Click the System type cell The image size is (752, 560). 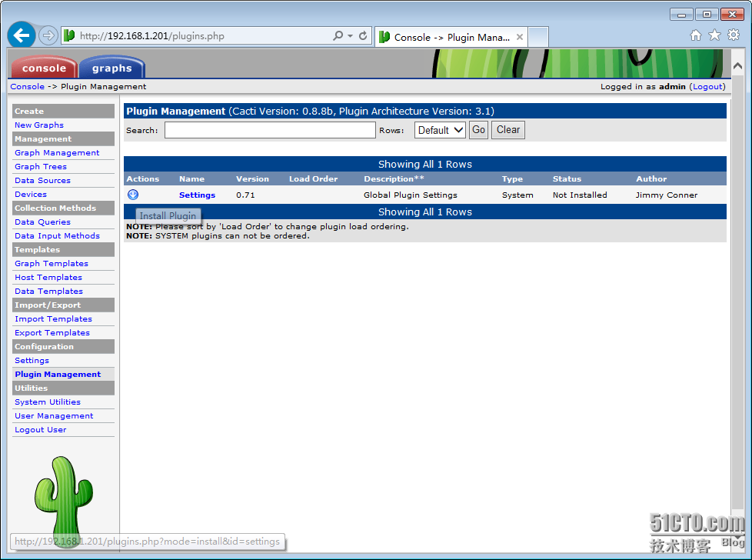[x=517, y=195]
